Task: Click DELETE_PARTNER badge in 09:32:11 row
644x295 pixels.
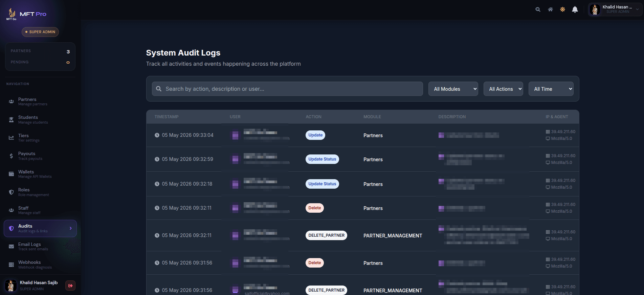Action: coord(326,235)
